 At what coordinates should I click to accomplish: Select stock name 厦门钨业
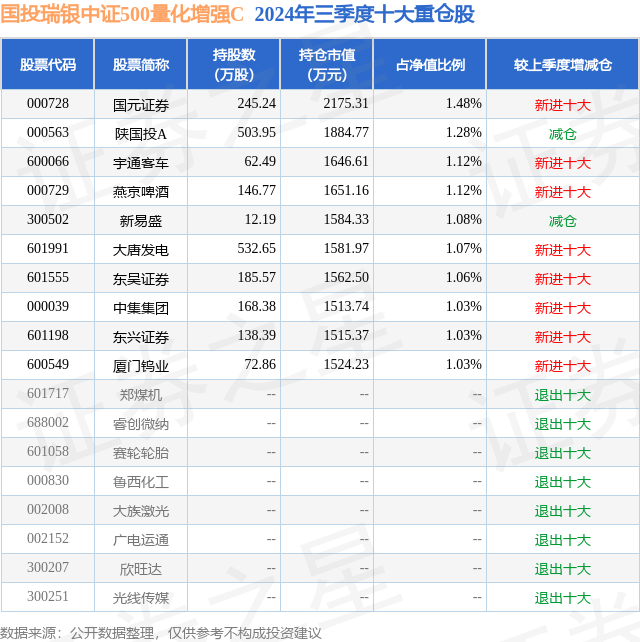tap(140, 367)
